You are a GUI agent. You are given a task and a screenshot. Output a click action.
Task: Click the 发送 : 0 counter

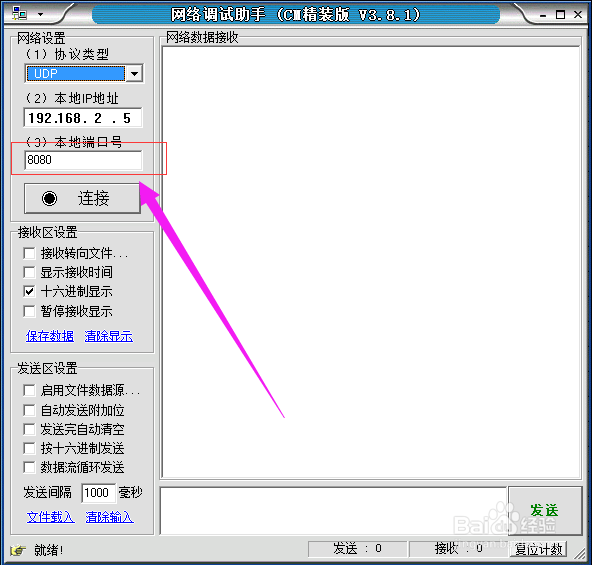coord(357,549)
